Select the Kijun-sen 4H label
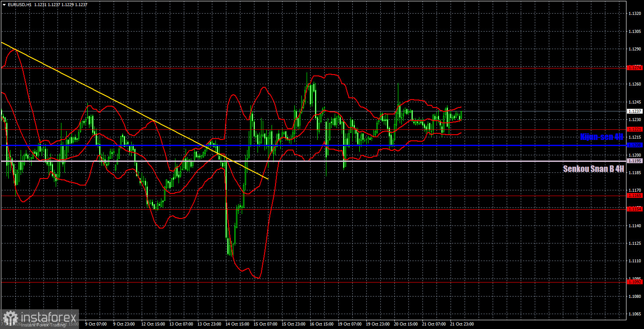The height and width of the screenshot is (329, 644). 601,137
